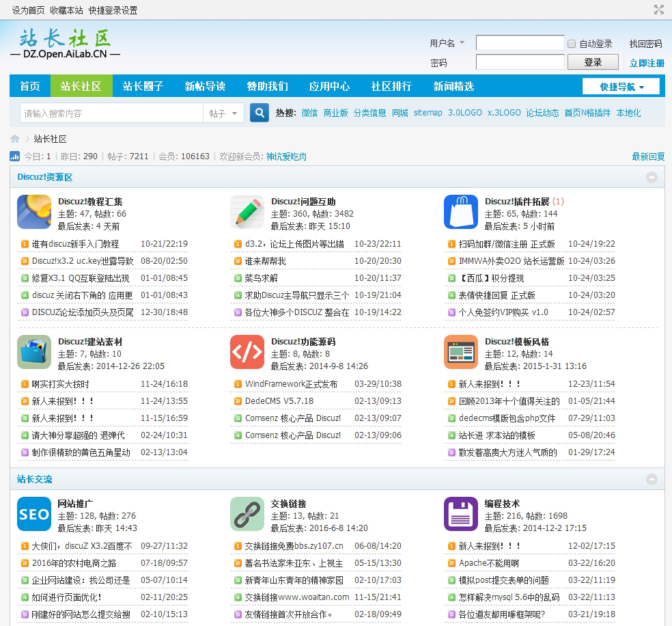Image resolution: width=672 pixels, height=626 pixels.
Task: Enable the 自动登录 checkbox
Action: tap(572, 44)
